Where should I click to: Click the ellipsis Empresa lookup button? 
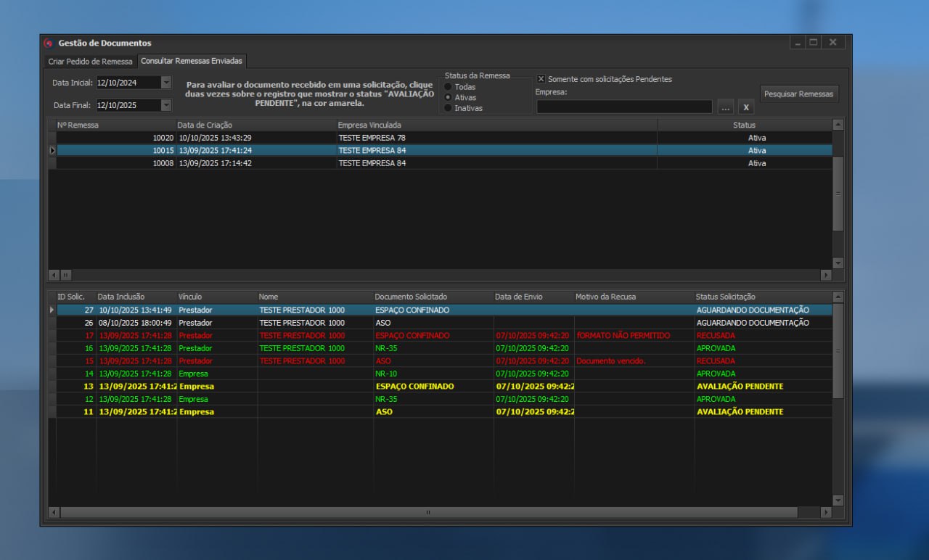[726, 107]
